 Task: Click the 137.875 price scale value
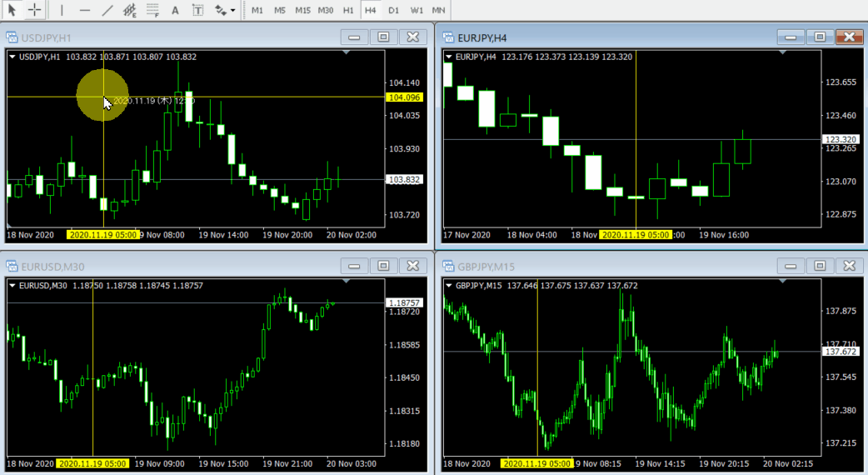point(841,311)
